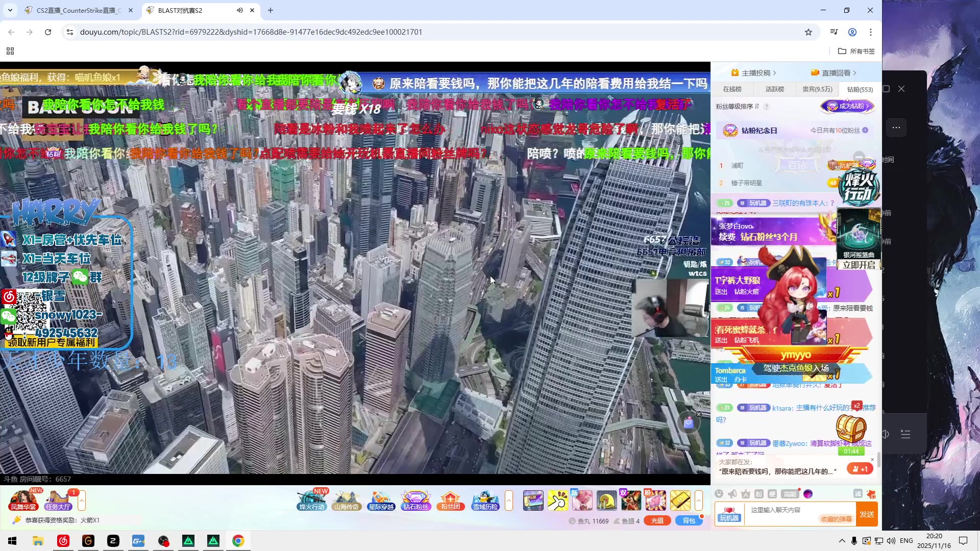Click the 充值 recharge button
980x551 pixels.
[x=657, y=520]
